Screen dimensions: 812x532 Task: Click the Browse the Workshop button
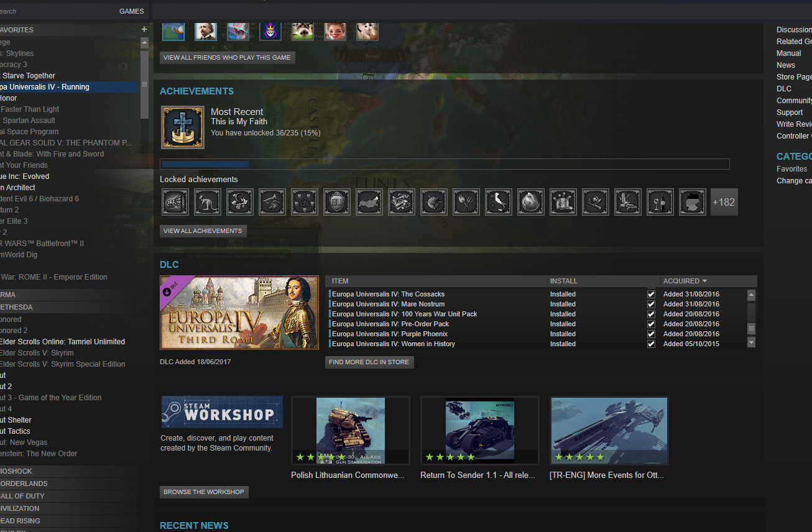point(204,492)
